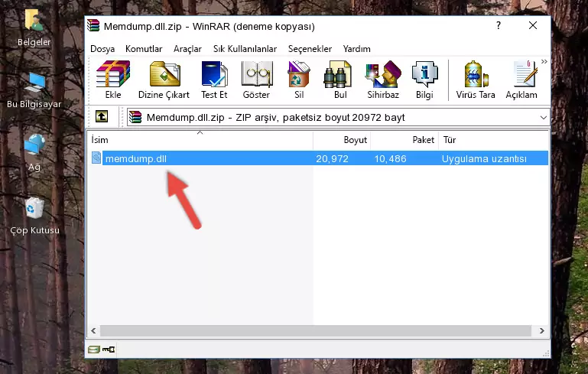
Task: Click the help question mark button
Action: pyautogui.click(x=498, y=25)
